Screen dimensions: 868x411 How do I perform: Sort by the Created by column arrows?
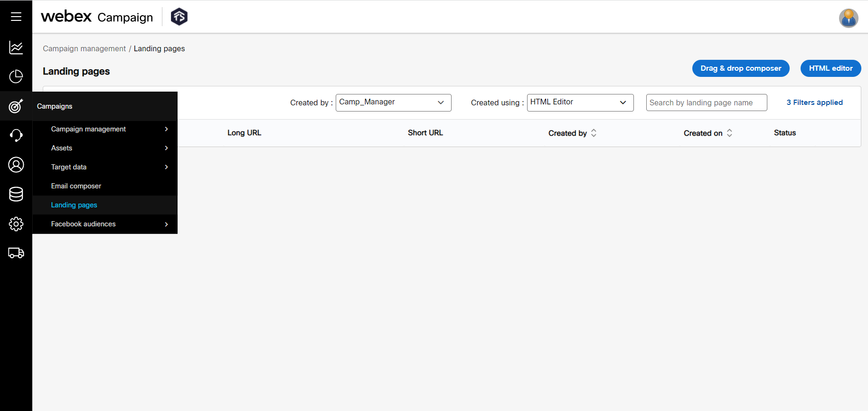[x=594, y=133]
